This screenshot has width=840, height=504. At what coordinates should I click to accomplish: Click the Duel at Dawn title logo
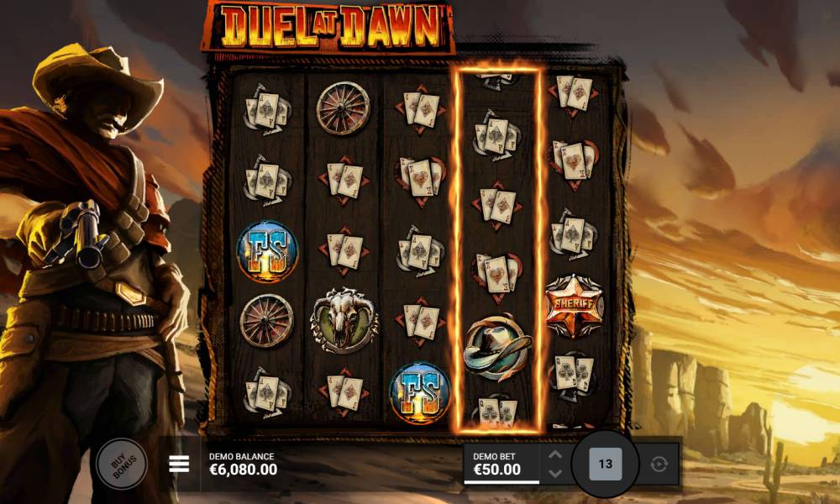tap(328, 28)
